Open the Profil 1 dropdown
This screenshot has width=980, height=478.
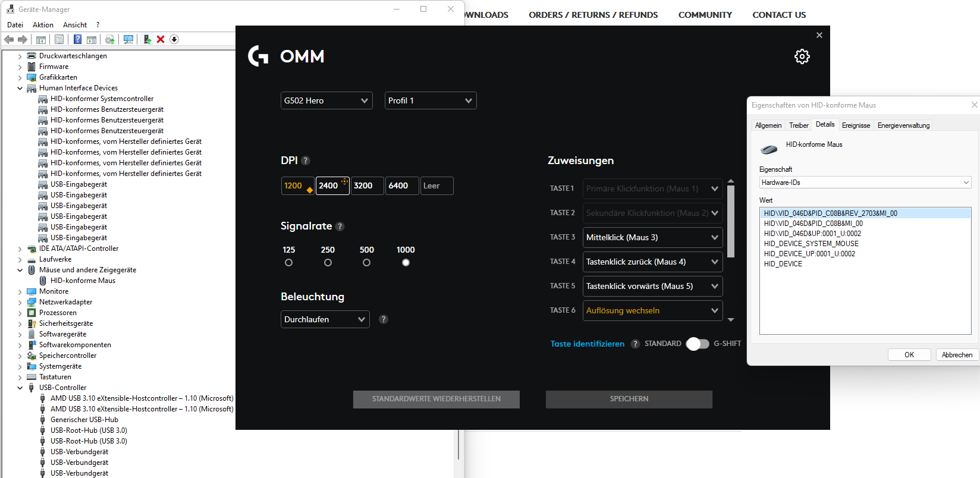431,100
